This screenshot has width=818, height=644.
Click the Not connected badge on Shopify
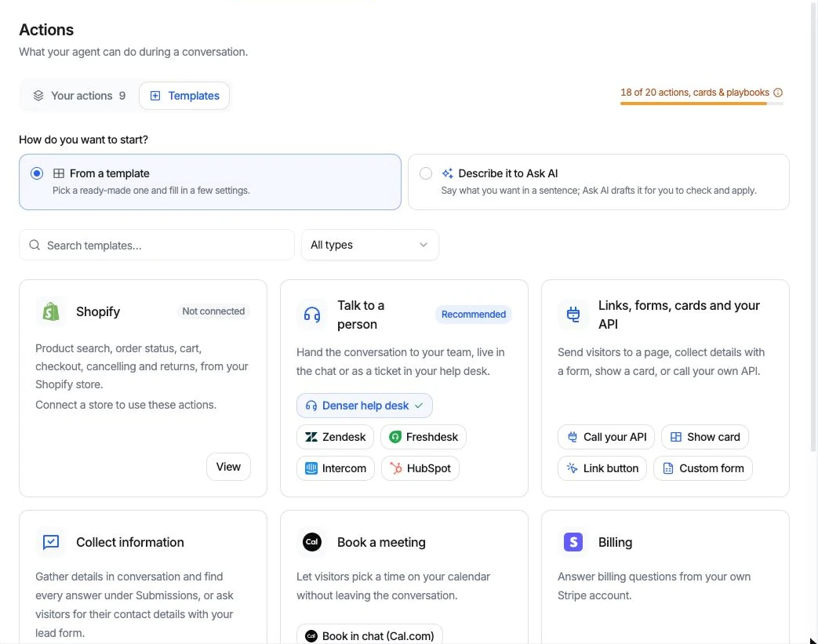[213, 311]
